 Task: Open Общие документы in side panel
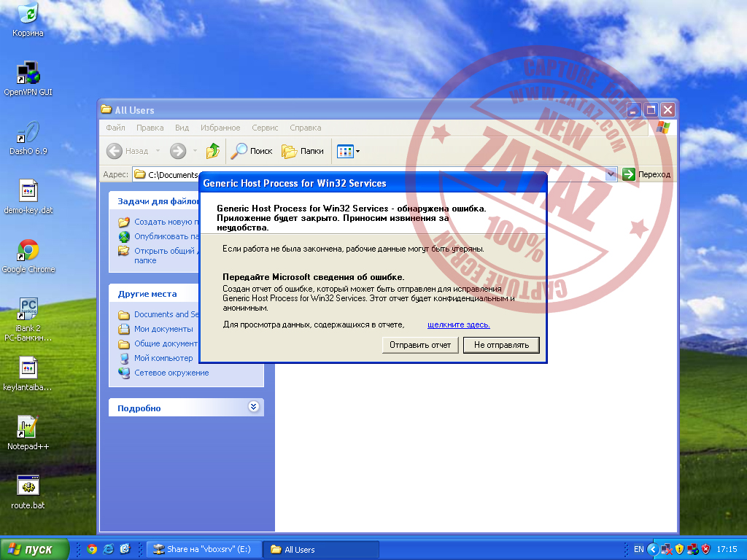(x=159, y=344)
